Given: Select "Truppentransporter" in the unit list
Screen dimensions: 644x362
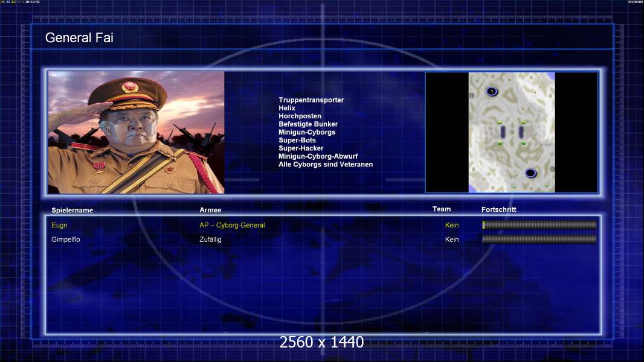Looking at the screenshot, I should (311, 100).
